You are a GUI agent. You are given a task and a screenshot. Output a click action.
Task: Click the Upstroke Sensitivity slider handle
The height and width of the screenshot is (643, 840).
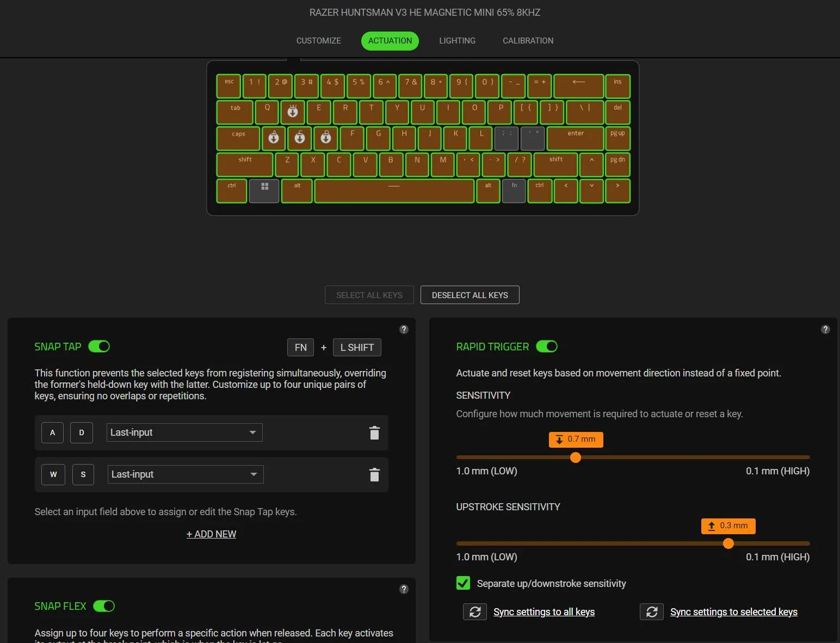(728, 543)
